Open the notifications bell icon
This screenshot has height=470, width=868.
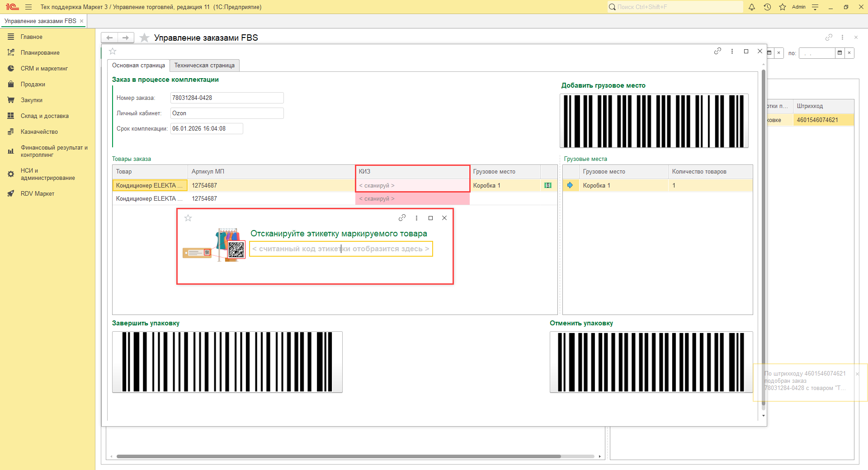click(x=752, y=7)
